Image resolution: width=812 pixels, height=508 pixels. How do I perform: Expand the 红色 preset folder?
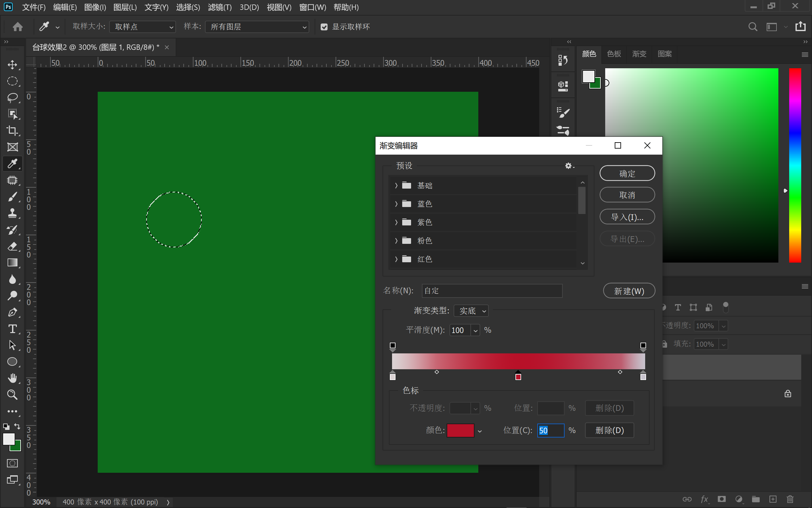point(396,259)
